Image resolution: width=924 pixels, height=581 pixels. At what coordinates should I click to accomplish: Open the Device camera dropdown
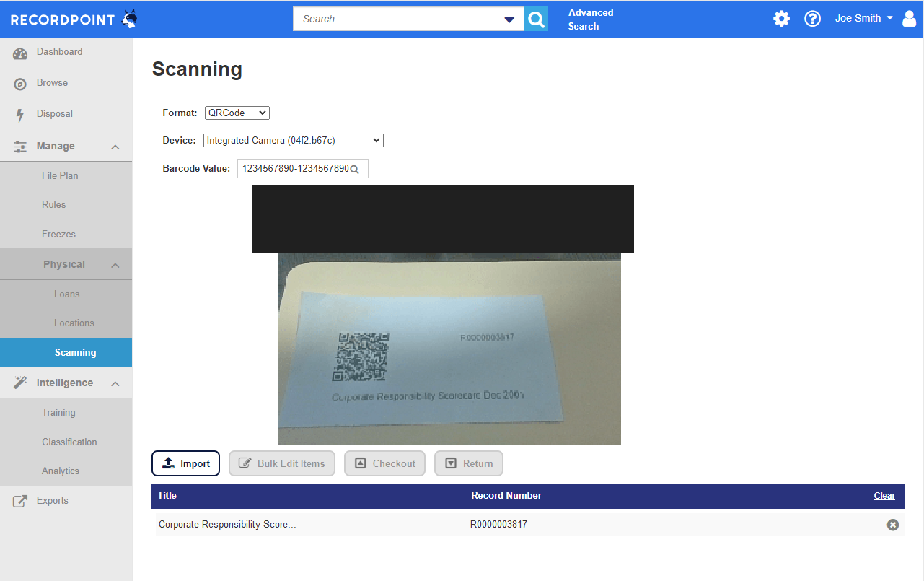[294, 140]
